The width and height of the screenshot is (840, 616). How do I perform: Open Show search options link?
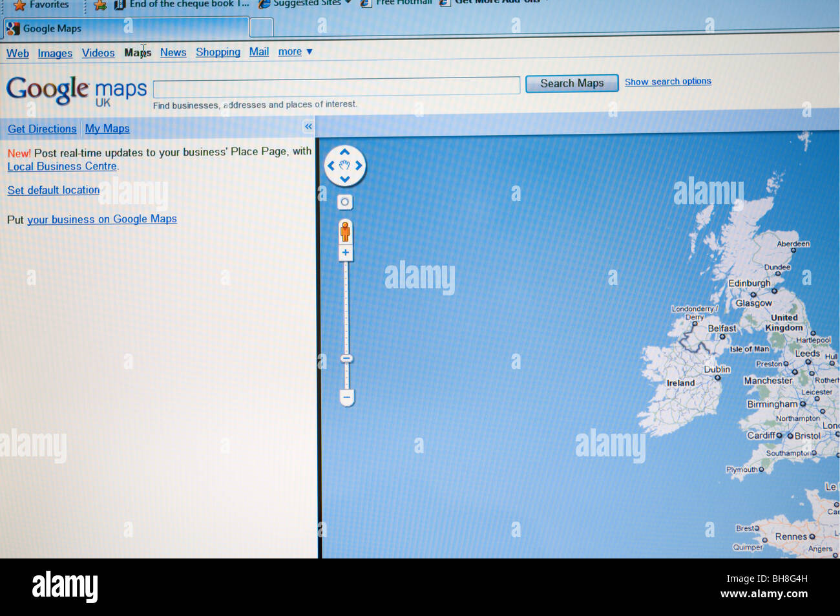(668, 81)
